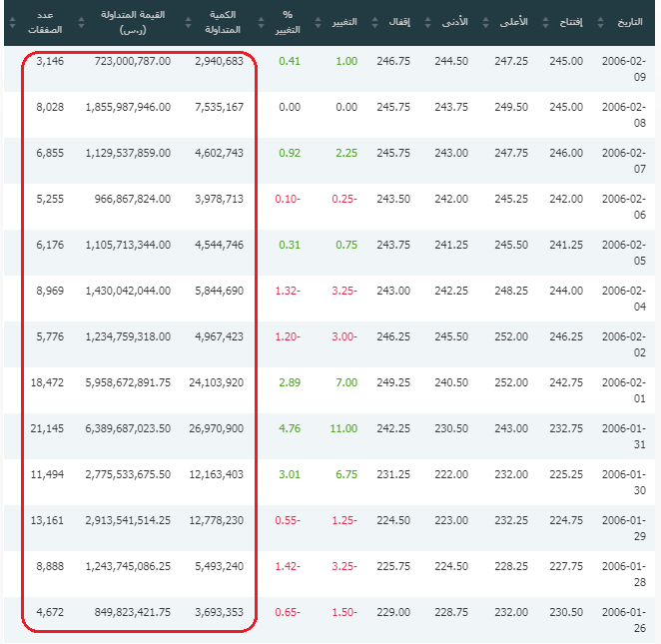Click the open price 232.75

[x=566, y=429]
